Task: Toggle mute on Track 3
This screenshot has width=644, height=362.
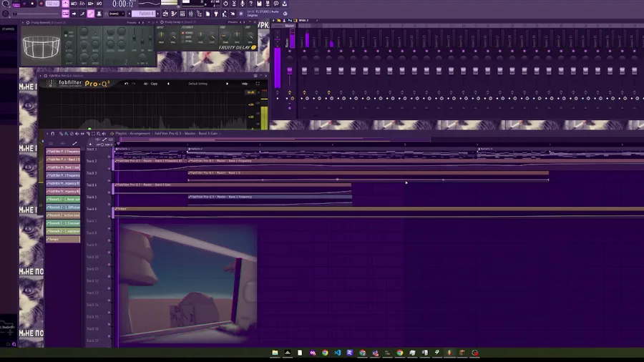Action: click(x=109, y=180)
